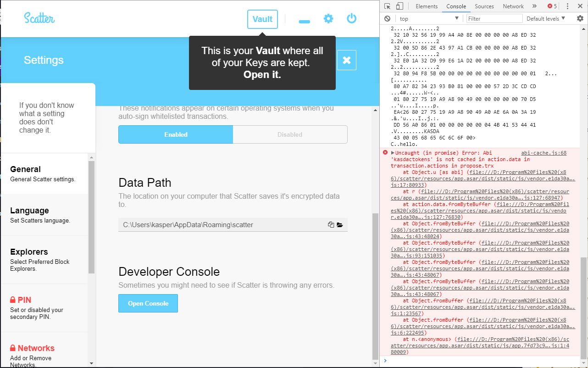Viewport: 588px width, 368px height.
Task: Open the data path folder icon
Action: click(x=340, y=224)
